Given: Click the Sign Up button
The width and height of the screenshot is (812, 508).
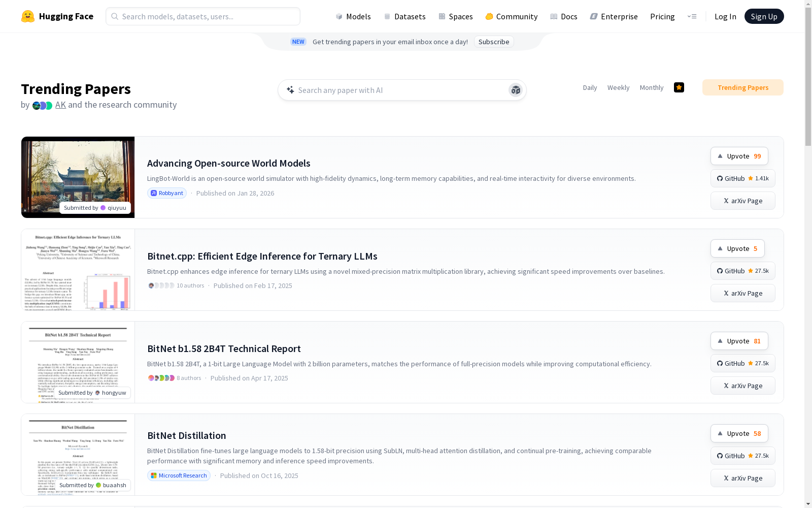Looking at the screenshot, I should [x=764, y=16].
